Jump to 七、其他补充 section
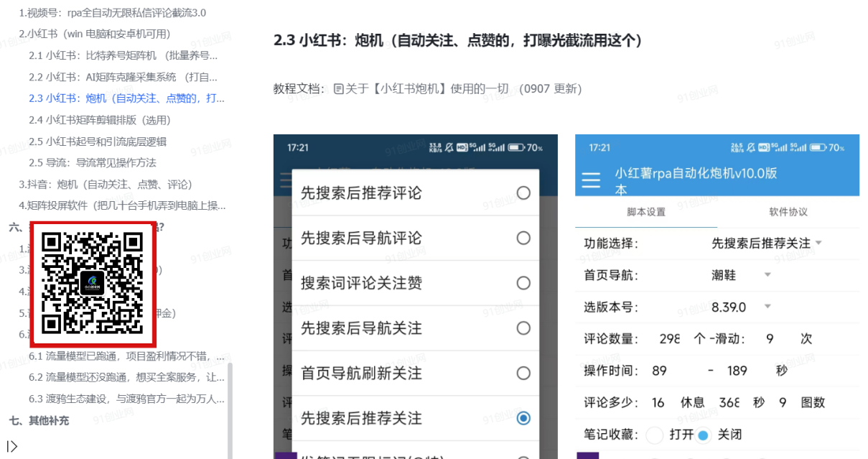868x459 pixels. (x=39, y=420)
